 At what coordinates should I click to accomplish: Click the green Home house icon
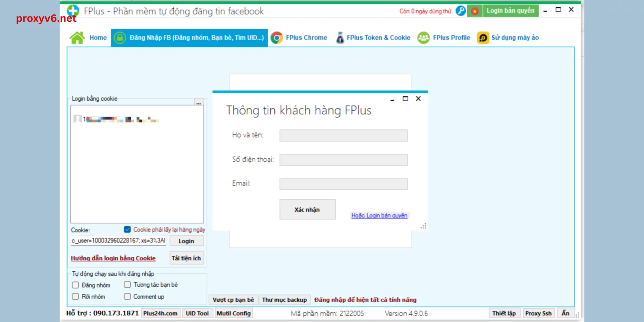coord(77,38)
